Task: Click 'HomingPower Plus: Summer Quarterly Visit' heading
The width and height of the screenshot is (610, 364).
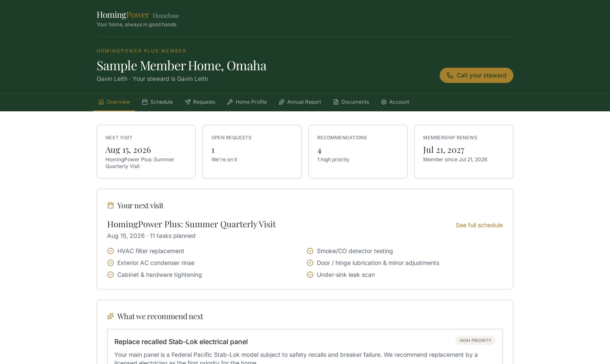Action: (x=191, y=224)
